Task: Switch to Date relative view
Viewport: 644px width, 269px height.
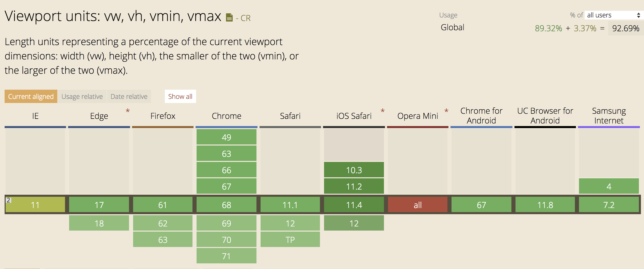Action: pyautogui.click(x=129, y=96)
